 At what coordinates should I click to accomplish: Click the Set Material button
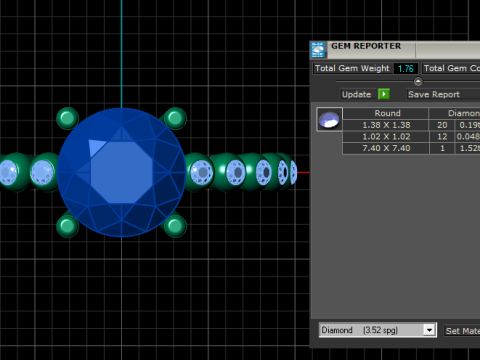tap(462, 331)
